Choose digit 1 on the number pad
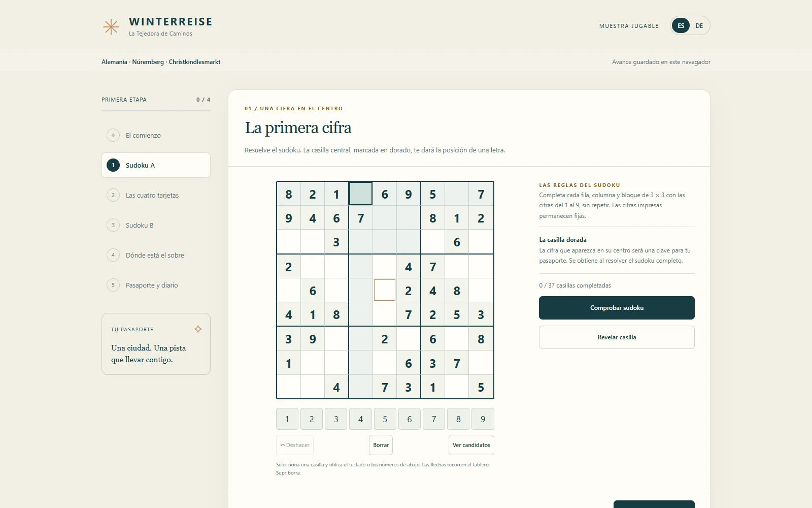Viewport: 812px width, 508px height. tap(287, 419)
